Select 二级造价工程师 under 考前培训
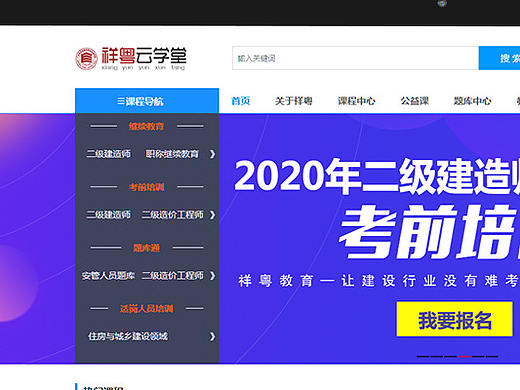520x390 pixels. point(172,215)
